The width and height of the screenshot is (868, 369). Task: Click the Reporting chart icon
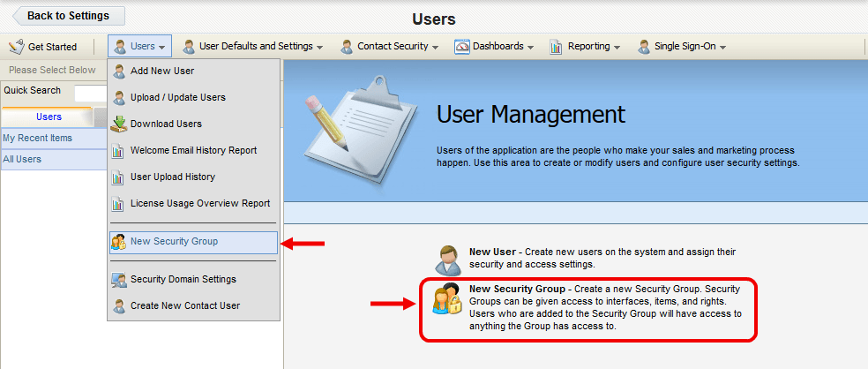click(556, 47)
